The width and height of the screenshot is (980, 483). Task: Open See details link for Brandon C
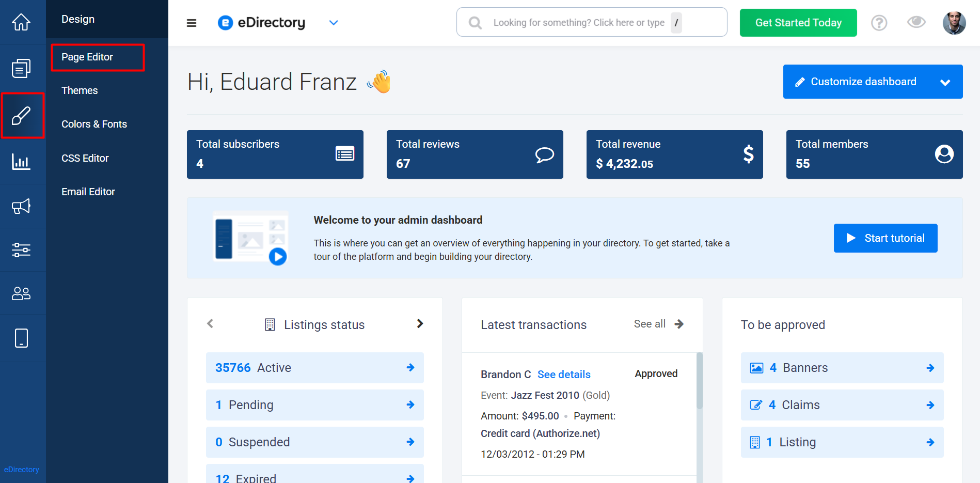click(564, 375)
